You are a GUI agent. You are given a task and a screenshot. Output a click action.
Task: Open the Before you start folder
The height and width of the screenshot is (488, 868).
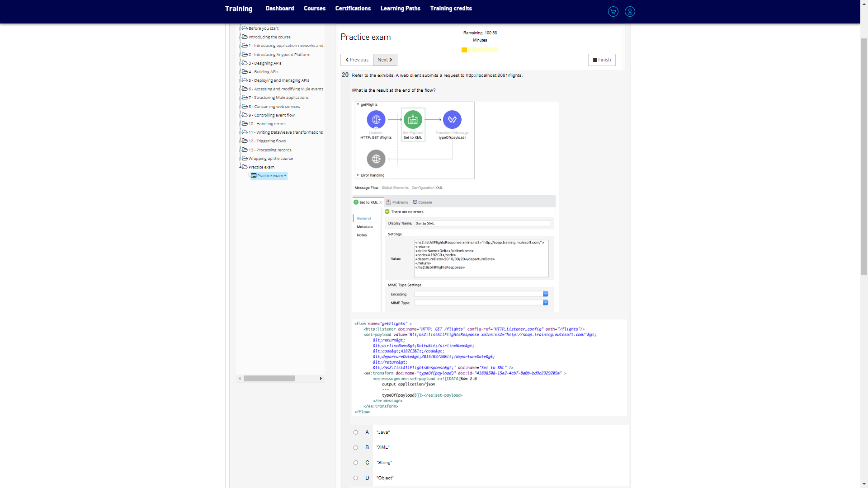click(x=263, y=28)
